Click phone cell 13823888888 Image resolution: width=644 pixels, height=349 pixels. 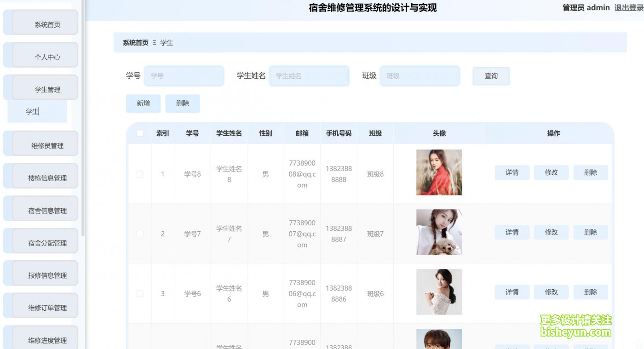point(339,174)
